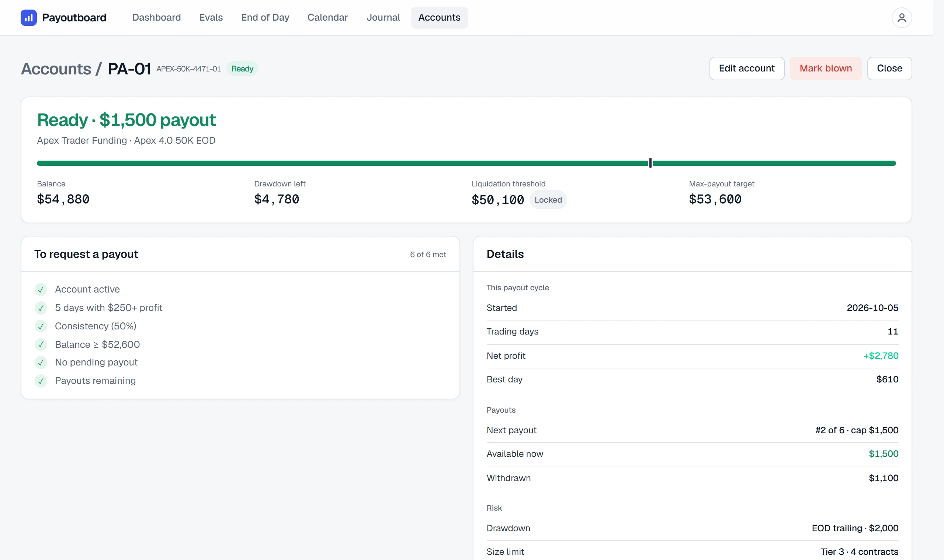Open the Evals tab
Viewport: 944px width, 560px height.
coord(211,18)
